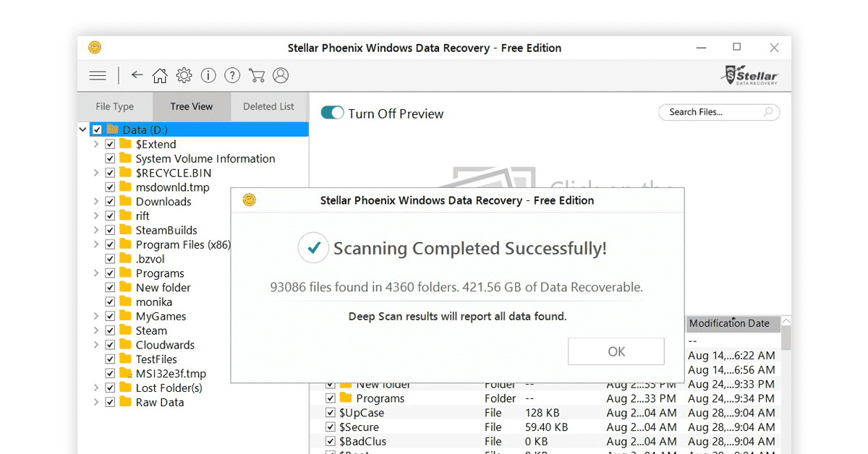Expand the rift folder node

[x=96, y=215]
